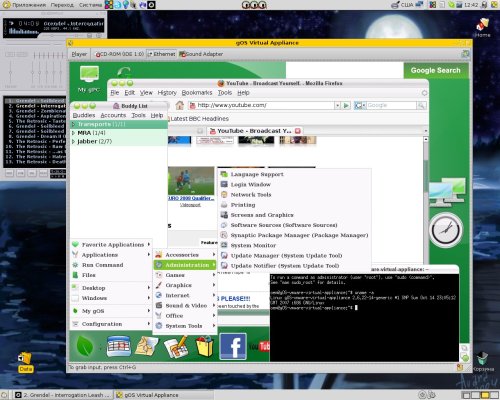
Task: Click the 12:42 clock in top panel
Action: 471,5
